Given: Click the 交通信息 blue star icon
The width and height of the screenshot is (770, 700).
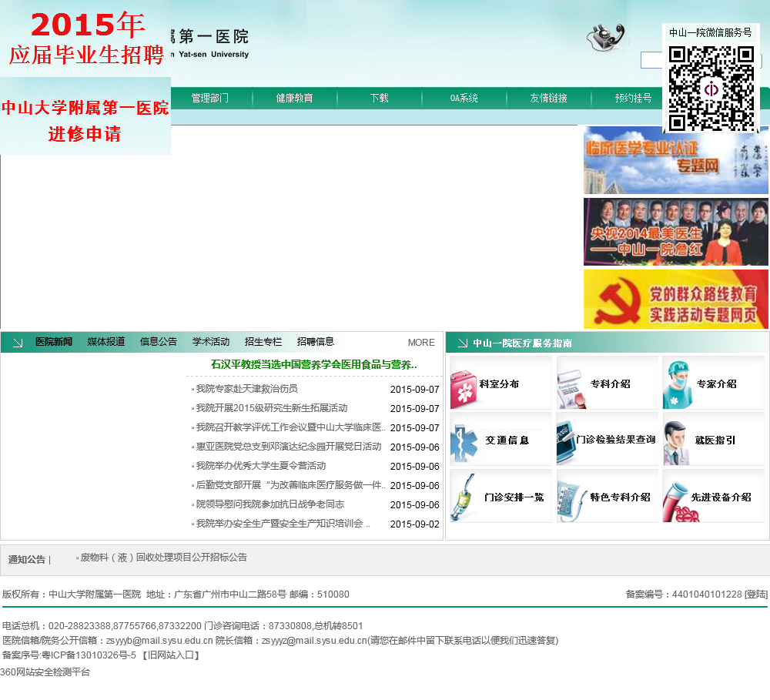Looking at the screenshot, I should click(x=464, y=444).
